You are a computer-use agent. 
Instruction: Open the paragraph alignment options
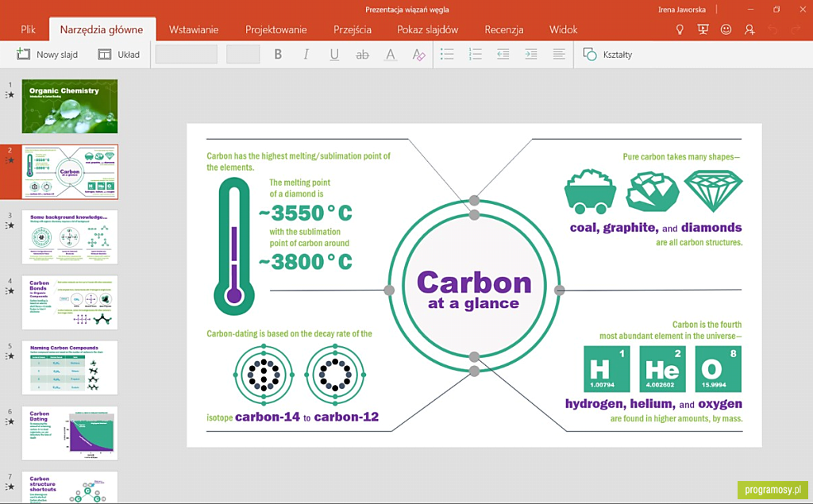[559, 54]
